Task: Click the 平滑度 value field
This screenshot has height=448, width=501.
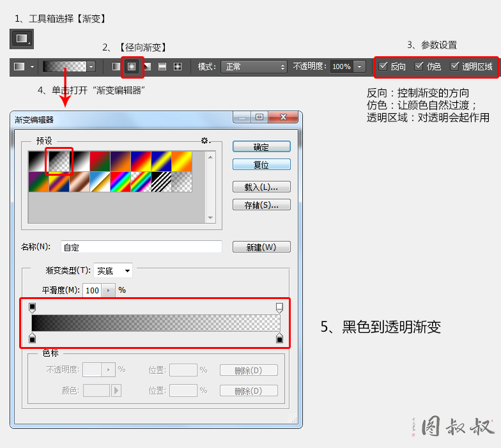Action: point(92,290)
